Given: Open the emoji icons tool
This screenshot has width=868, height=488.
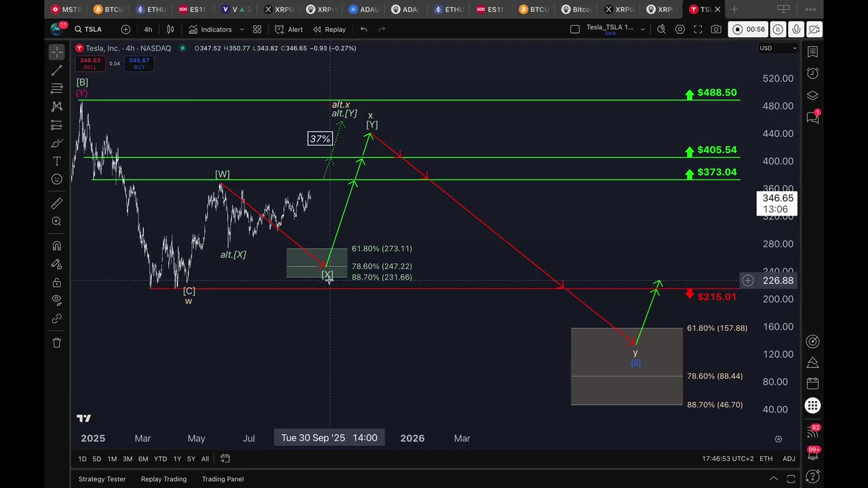Looking at the screenshot, I should click(x=57, y=179).
